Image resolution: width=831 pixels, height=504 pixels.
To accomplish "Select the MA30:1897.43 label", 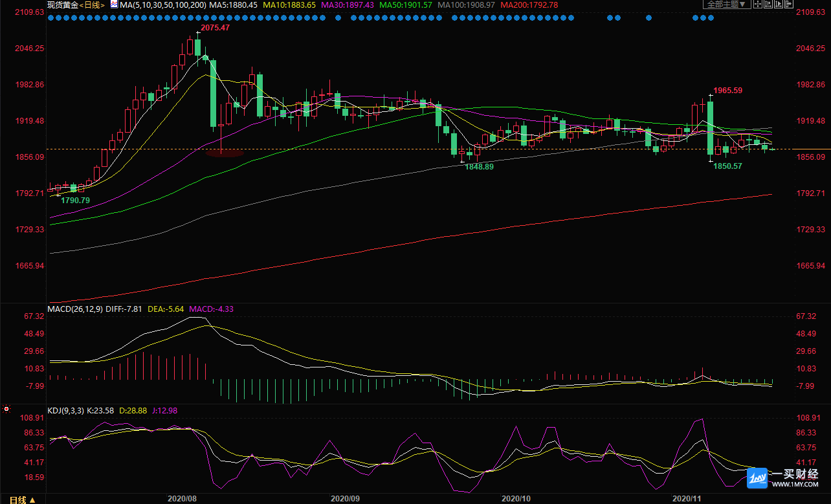I will point(347,5).
